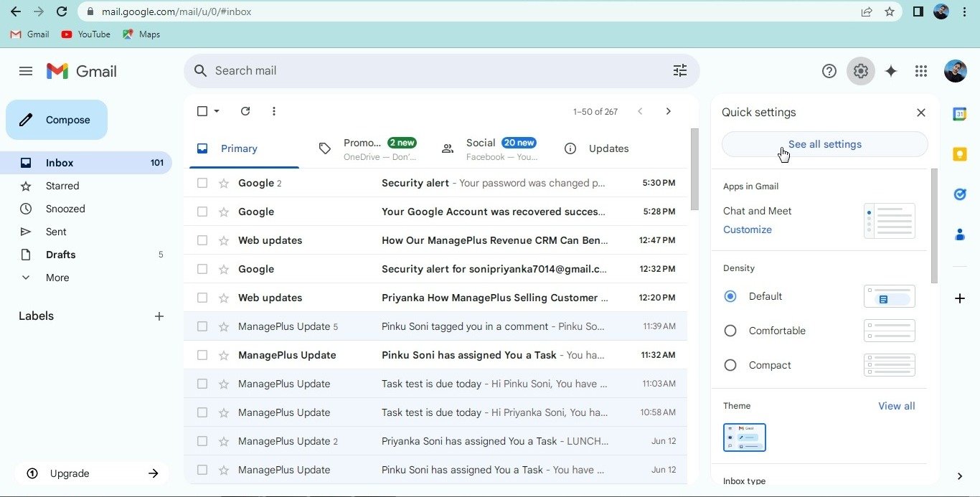Open the More options three-dot menu
Image resolution: width=980 pixels, height=497 pixels.
pos(274,111)
